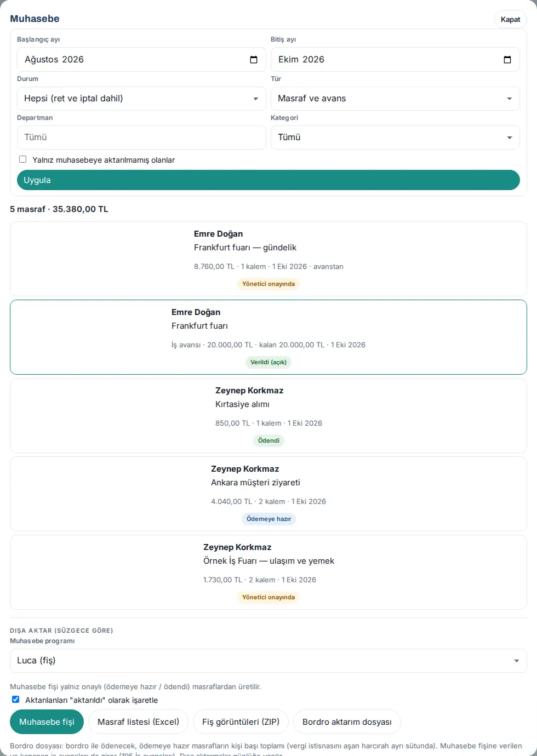Generate the Muhasebe fişi export
This screenshot has height=756, width=537.
[47, 722]
